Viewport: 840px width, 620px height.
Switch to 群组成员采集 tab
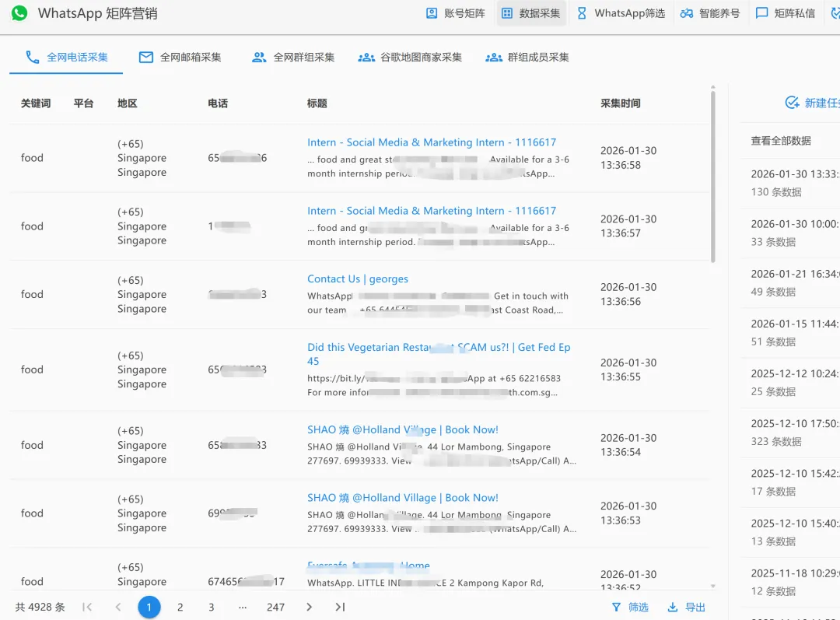point(527,58)
